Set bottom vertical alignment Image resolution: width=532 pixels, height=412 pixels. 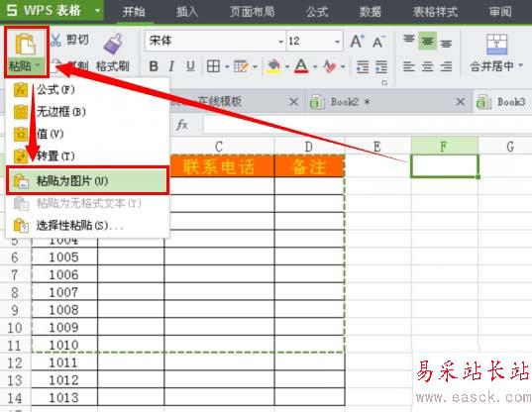click(446, 43)
